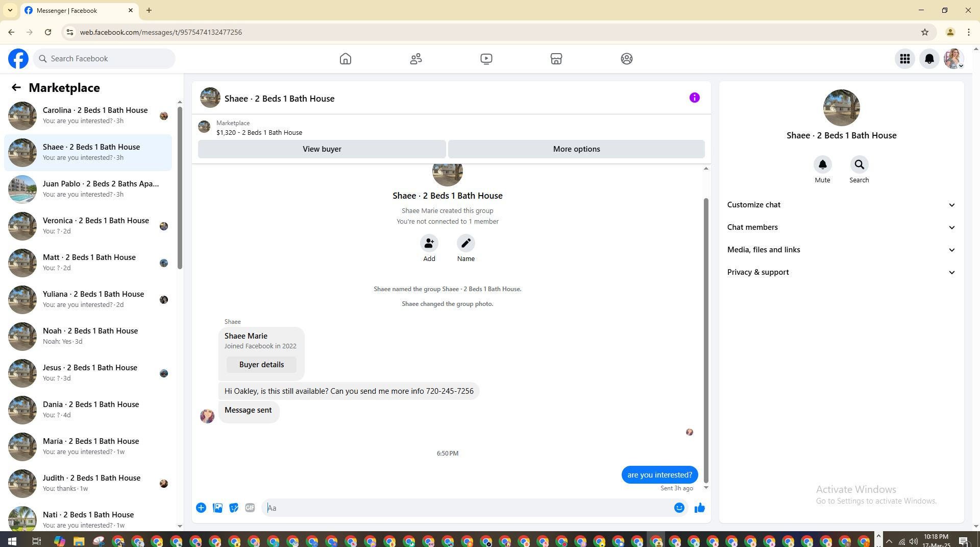
Task: Open the Marketplace storefront icon
Action: (x=556, y=59)
